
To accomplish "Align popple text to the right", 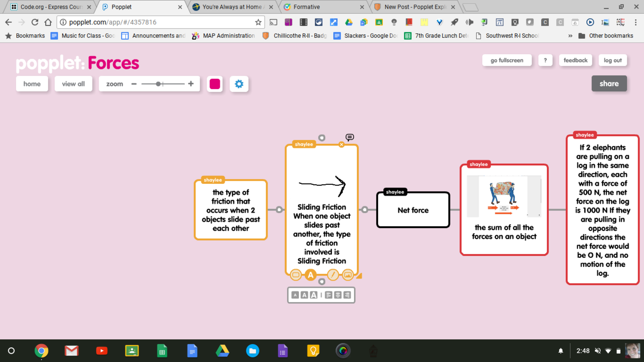I will point(347,295).
